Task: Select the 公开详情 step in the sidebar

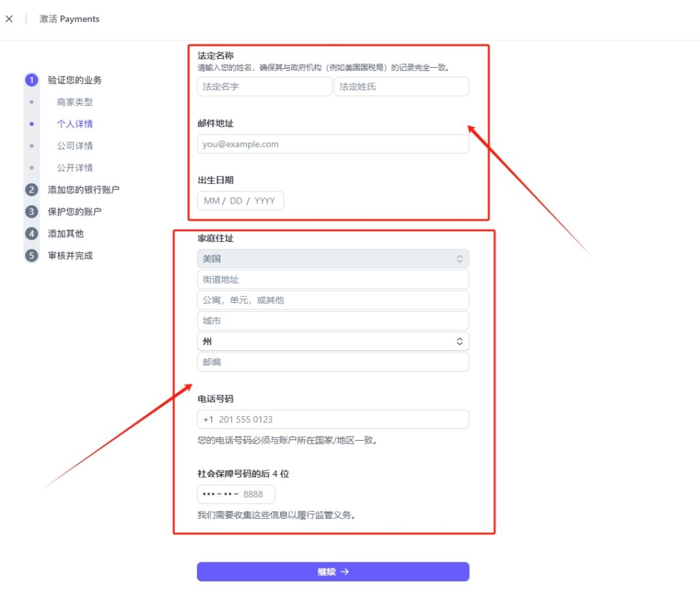Action: 76,167
